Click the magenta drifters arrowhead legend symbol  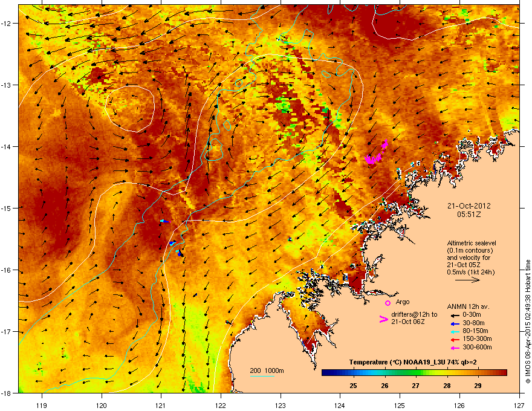click(383, 319)
